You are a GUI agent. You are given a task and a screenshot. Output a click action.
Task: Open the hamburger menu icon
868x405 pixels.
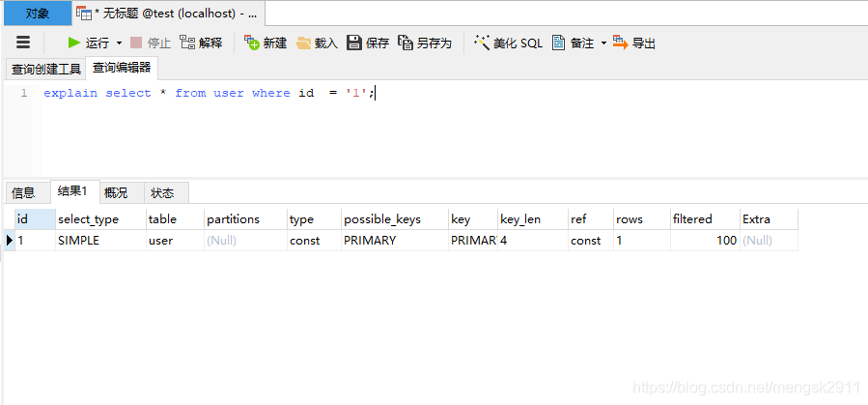tap(23, 43)
